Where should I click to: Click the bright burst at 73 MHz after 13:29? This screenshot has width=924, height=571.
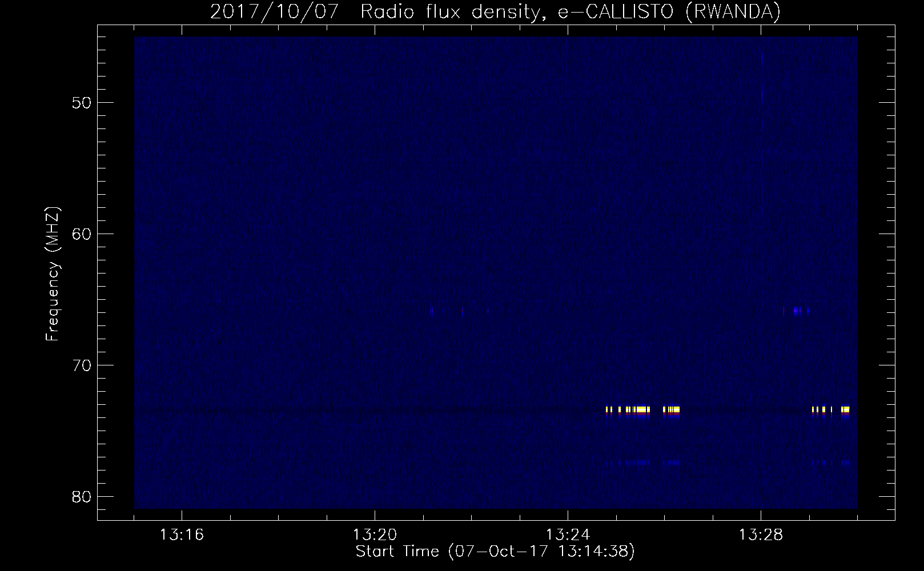831,409
